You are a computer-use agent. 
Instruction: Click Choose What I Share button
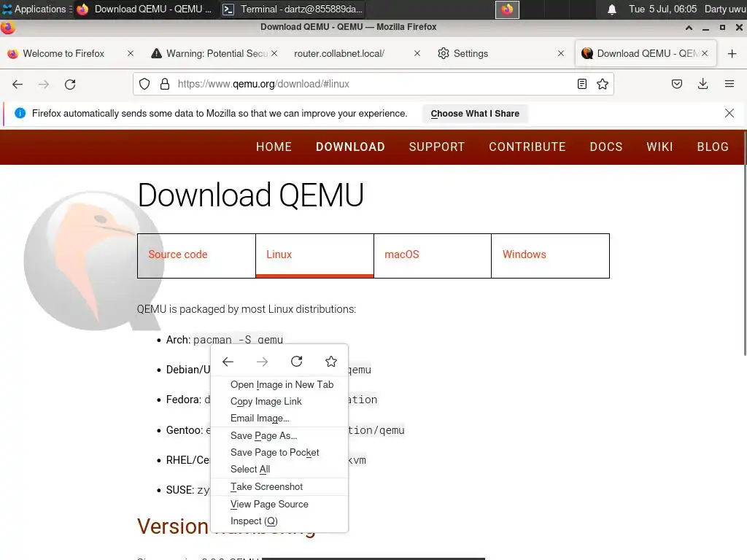tap(475, 114)
